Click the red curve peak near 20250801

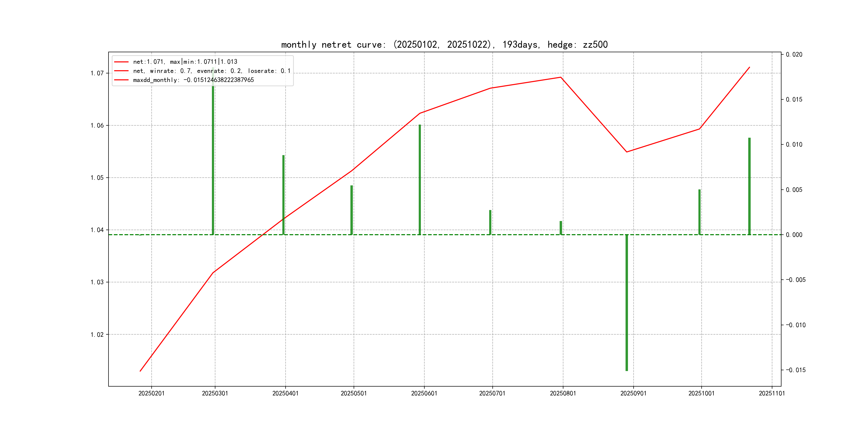click(561, 77)
